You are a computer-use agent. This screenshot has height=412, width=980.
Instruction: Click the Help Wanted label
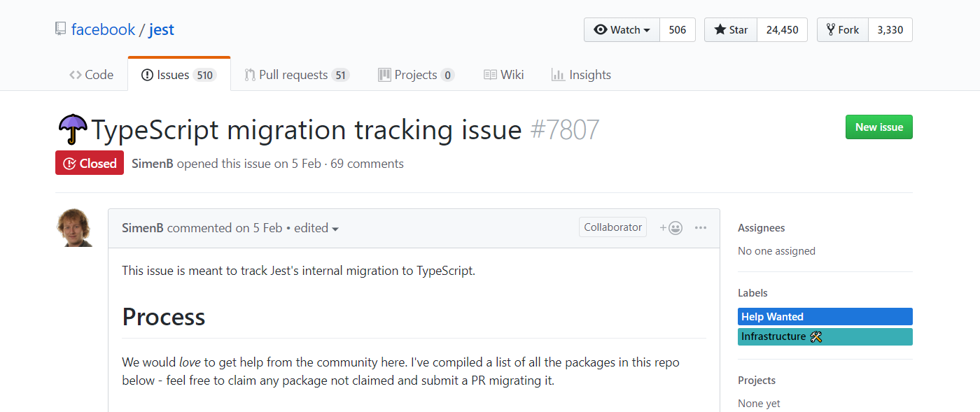tap(825, 317)
